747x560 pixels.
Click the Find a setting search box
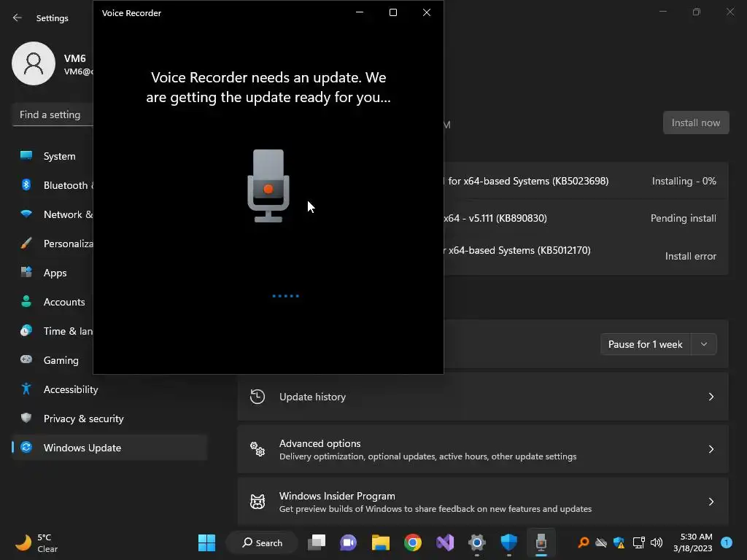[x=53, y=114]
